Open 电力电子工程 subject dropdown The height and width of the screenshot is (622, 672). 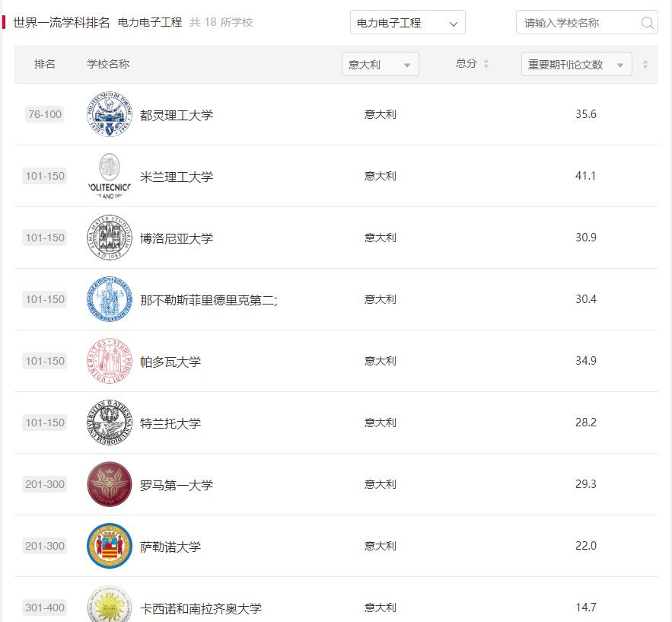[408, 22]
